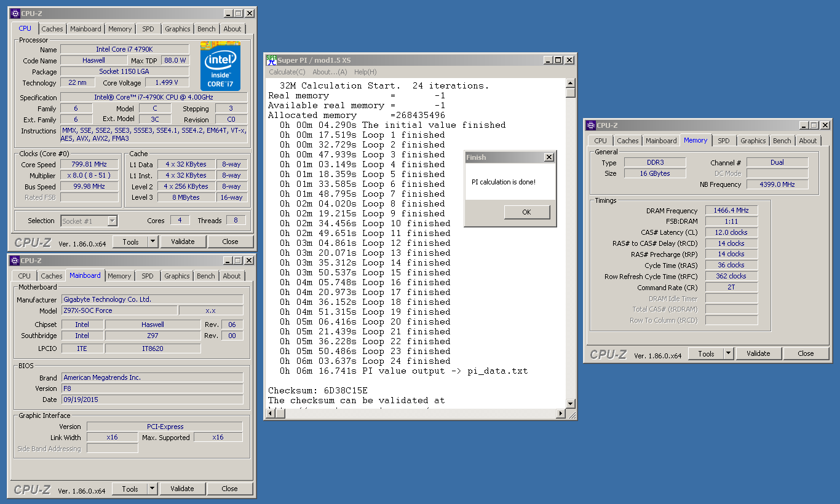840x504 pixels.
Task: Click the BIOS date 09/19/2015 field
Action: (152, 400)
